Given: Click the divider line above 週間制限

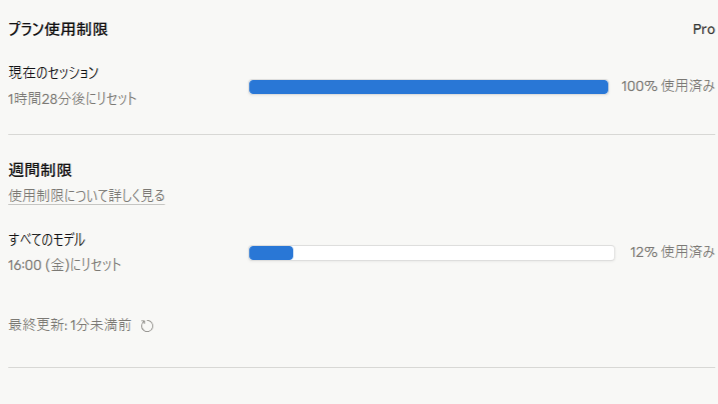Looking at the screenshot, I should tap(359, 134).
